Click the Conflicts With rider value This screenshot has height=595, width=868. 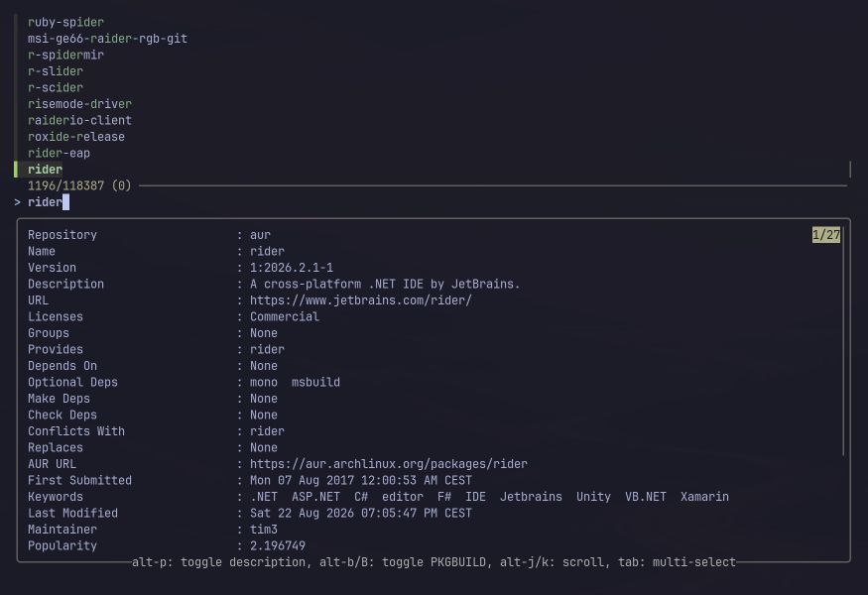(268, 431)
